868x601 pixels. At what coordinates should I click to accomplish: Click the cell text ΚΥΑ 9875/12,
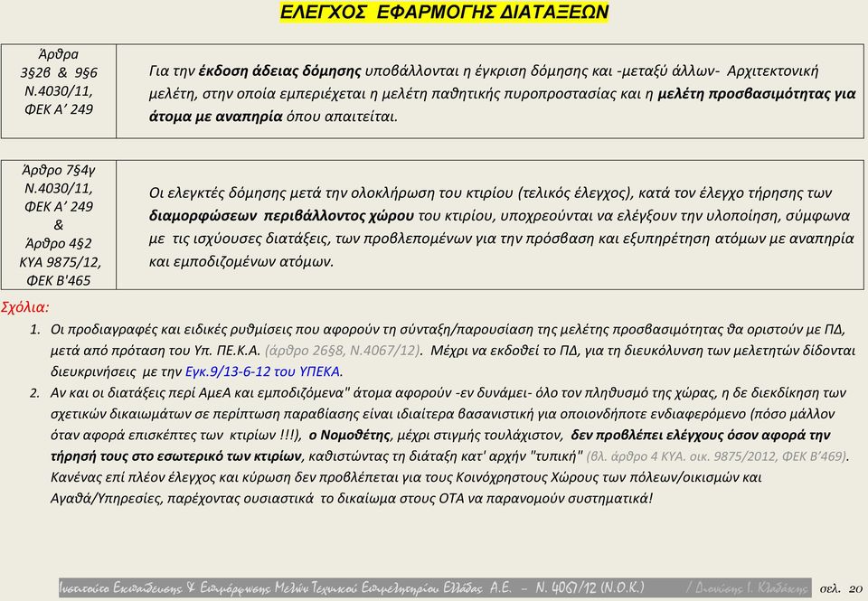click(x=60, y=262)
